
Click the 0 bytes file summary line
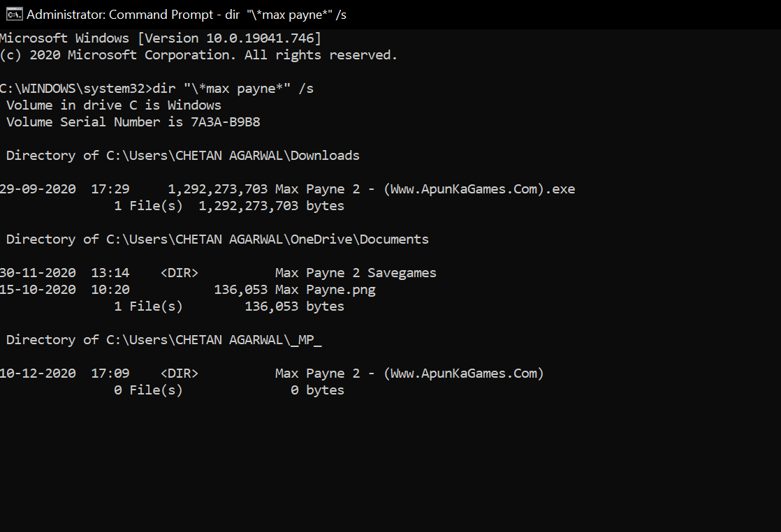(231, 390)
